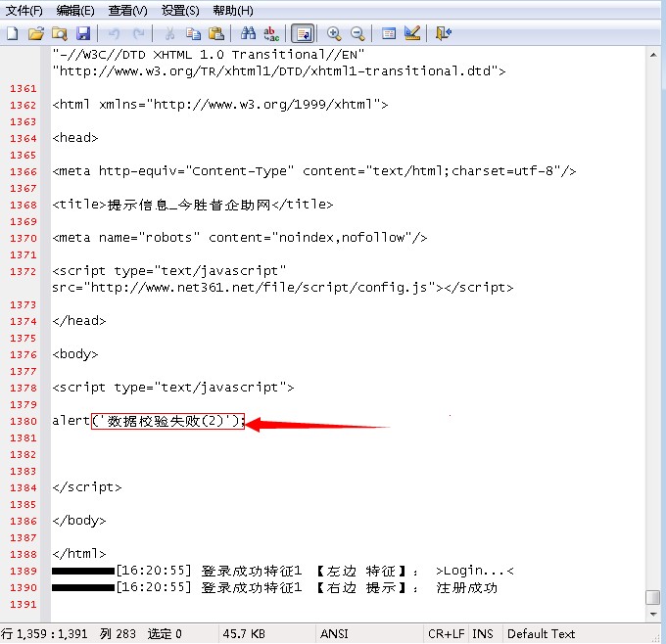Click the scrollbar up arrow
The image size is (666, 644).
coord(653,55)
